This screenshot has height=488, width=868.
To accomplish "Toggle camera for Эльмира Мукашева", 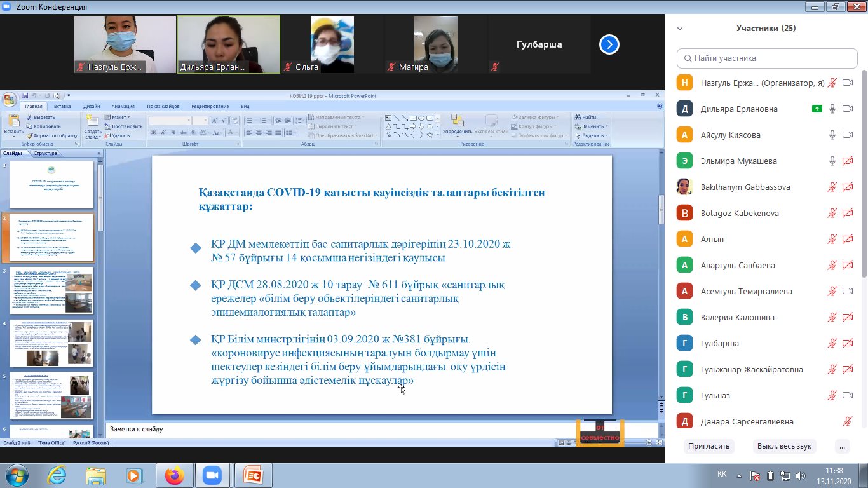I will pyautogui.click(x=847, y=161).
